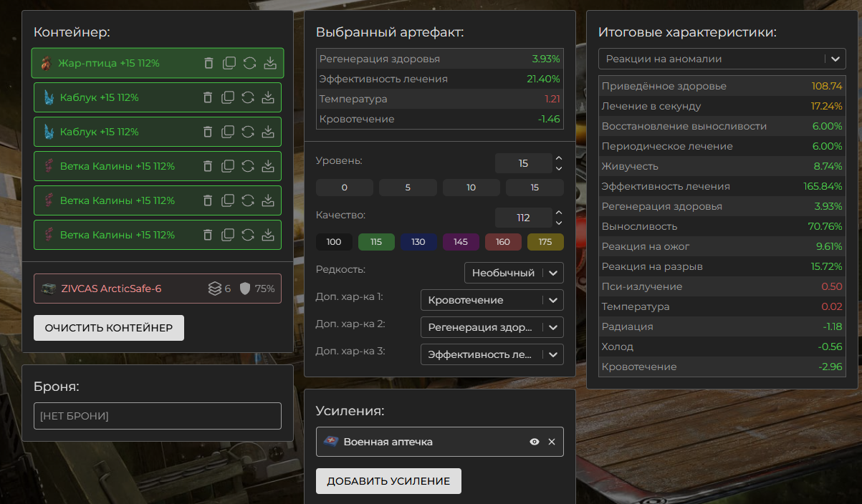Decrease Качество with the down arrow
This screenshot has width=862, height=504.
559,223
